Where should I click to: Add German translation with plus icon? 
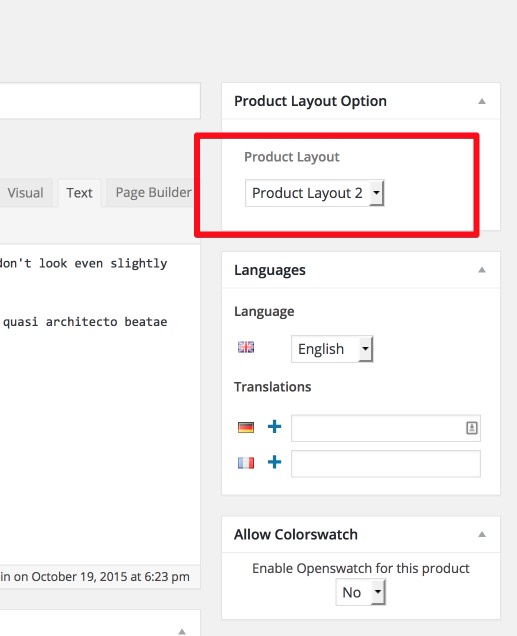point(275,427)
